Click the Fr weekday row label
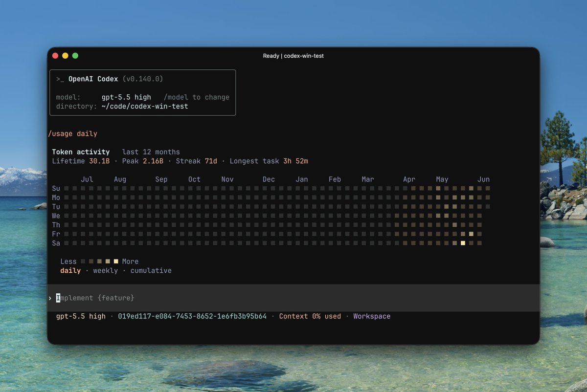 point(56,234)
